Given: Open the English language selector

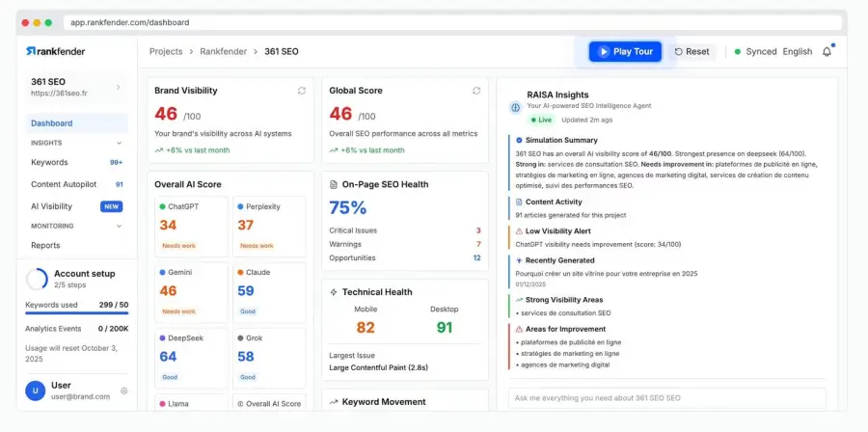Looking at the screenshot, I should (798, 51).
